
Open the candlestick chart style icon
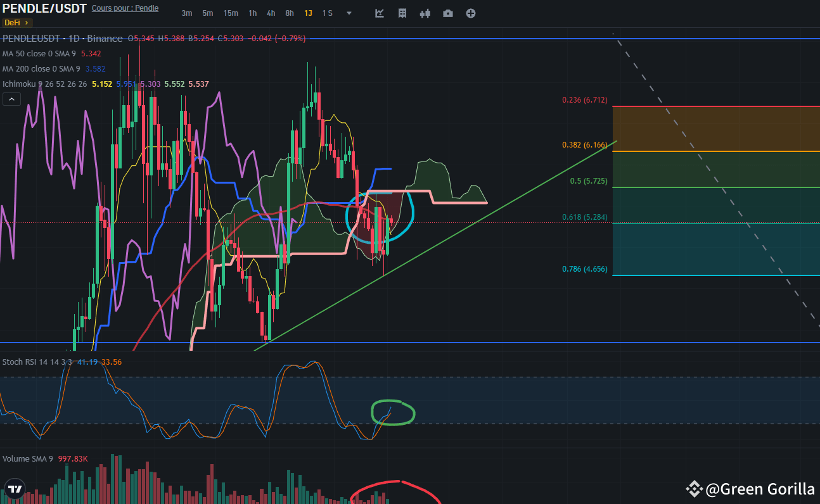coord(425,13)
